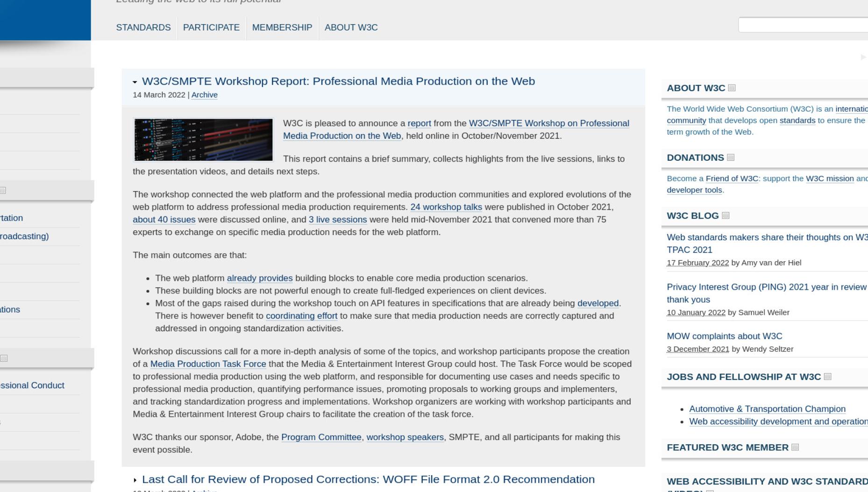Open the 'standards' link in About W3C
This screenshot has width=868, height=492.
[x=797, y=121]
